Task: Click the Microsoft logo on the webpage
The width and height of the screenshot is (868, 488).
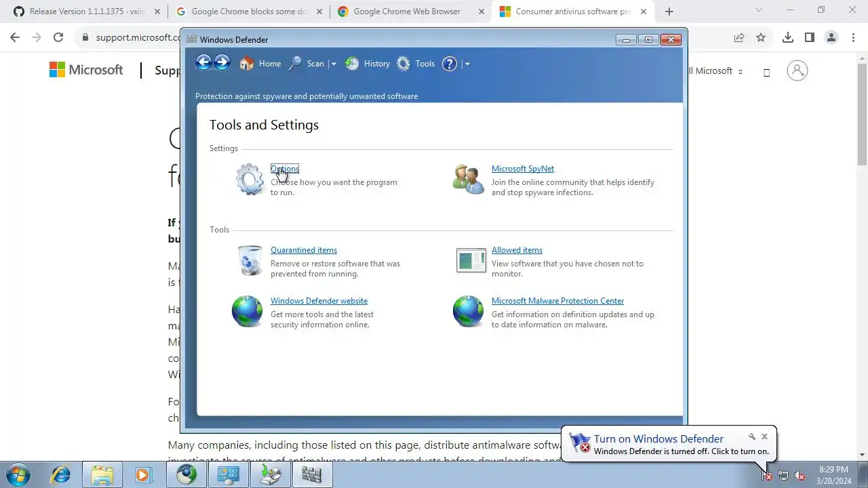Action: pyautogui.click(x=86, y=70)
